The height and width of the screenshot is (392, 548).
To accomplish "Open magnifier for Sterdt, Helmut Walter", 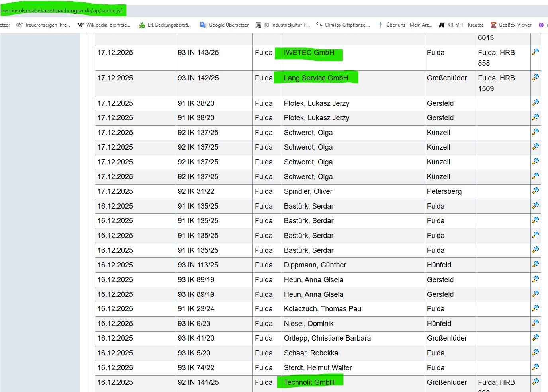I will 536,367.
